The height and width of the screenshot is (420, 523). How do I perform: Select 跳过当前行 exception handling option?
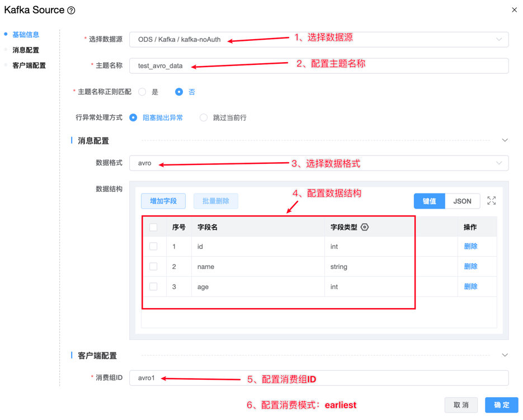[x=204, y=117]
